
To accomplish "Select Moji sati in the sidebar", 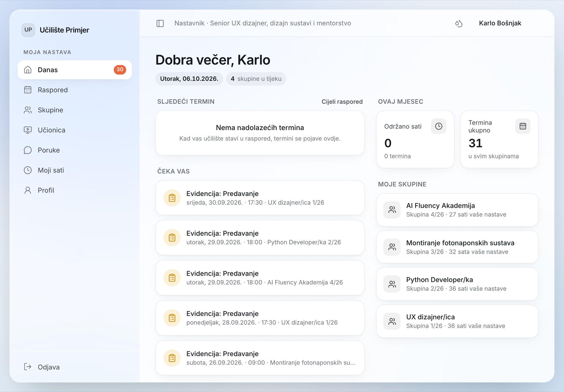I will [75, 170].
